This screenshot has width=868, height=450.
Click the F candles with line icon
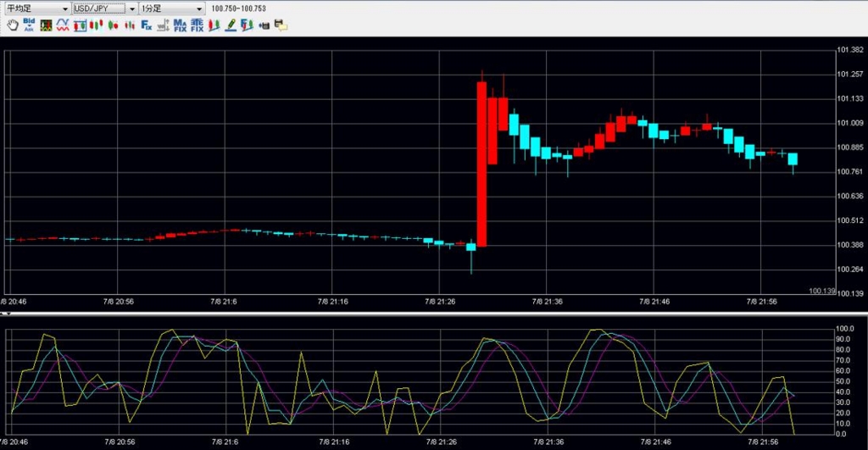[247, 25]
